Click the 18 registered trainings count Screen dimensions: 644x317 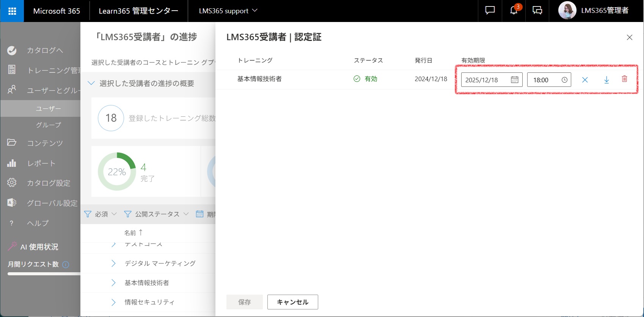point(111,118)
